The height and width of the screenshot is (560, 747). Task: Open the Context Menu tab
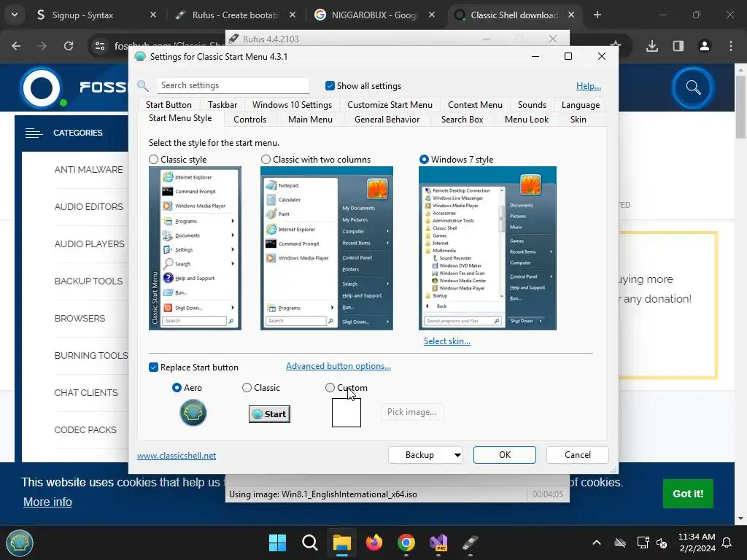click(x=475, y=105)
